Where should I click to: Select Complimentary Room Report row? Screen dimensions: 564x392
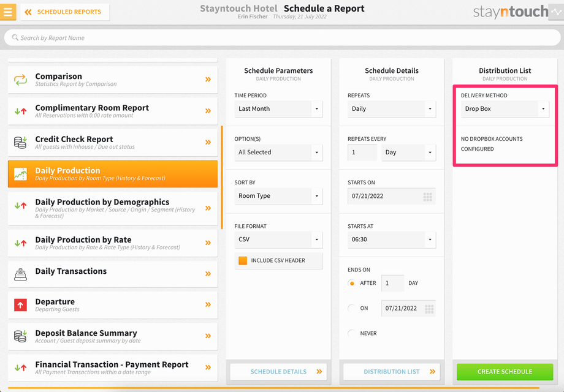113,111
